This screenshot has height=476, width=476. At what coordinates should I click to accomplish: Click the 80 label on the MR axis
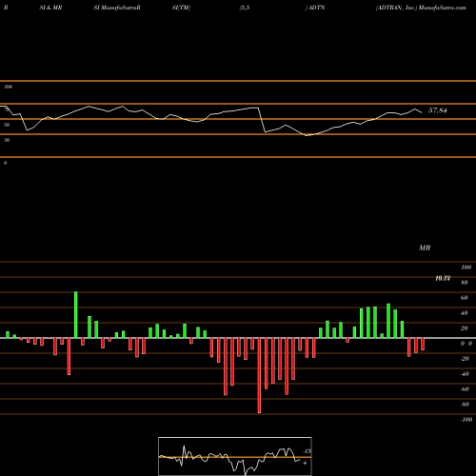click(x=465, y=283)
